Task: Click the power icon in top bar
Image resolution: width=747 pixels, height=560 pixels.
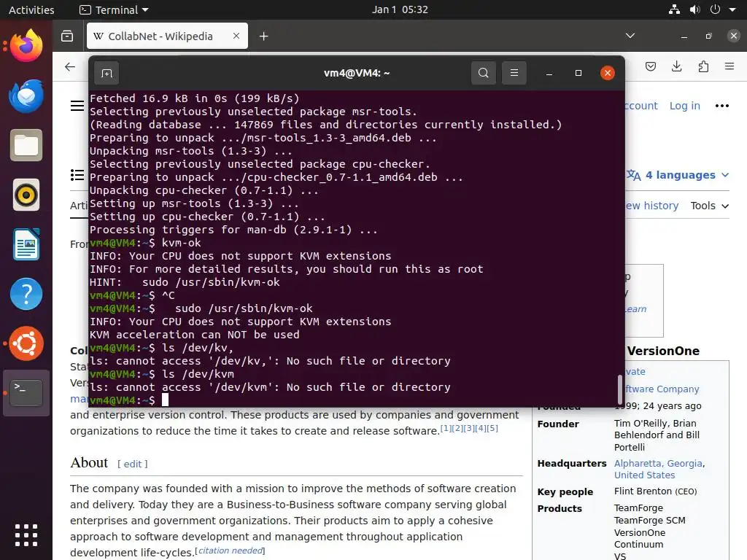Action: 715,9
